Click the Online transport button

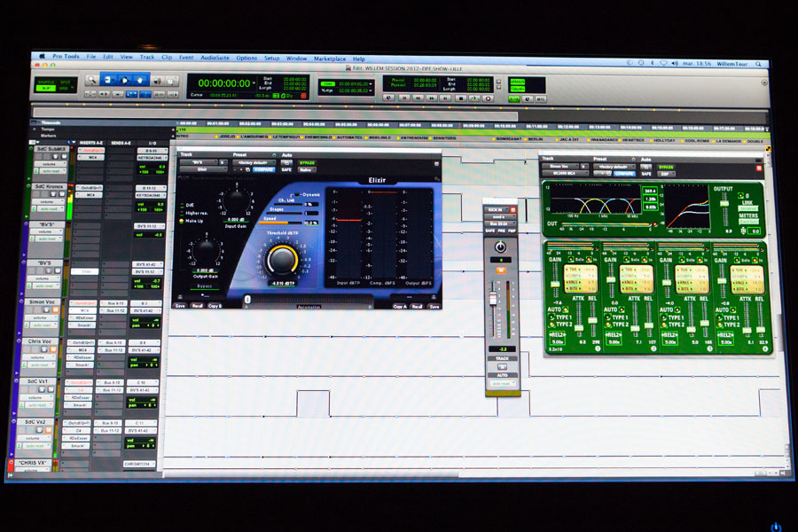tap(389, 98)
